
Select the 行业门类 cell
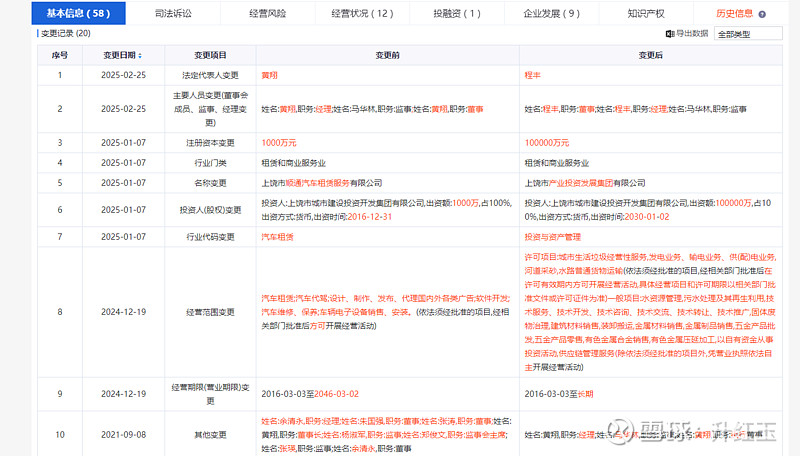point(210,163)
